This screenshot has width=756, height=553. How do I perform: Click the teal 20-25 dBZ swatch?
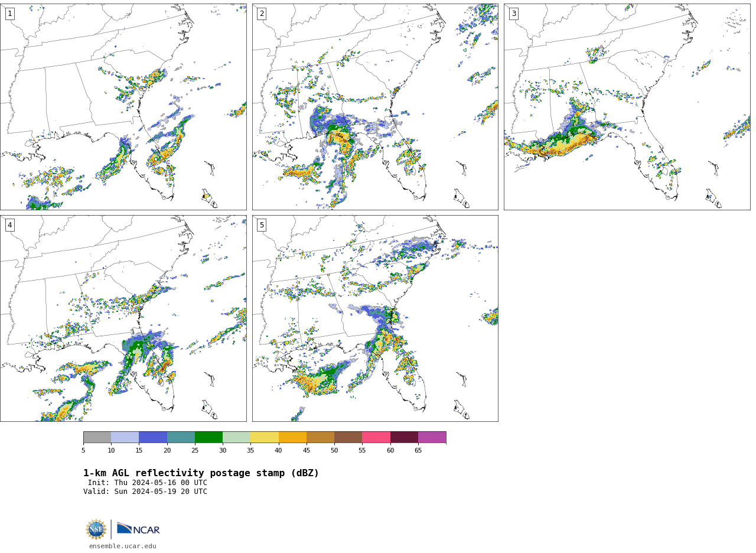[181, 437]
